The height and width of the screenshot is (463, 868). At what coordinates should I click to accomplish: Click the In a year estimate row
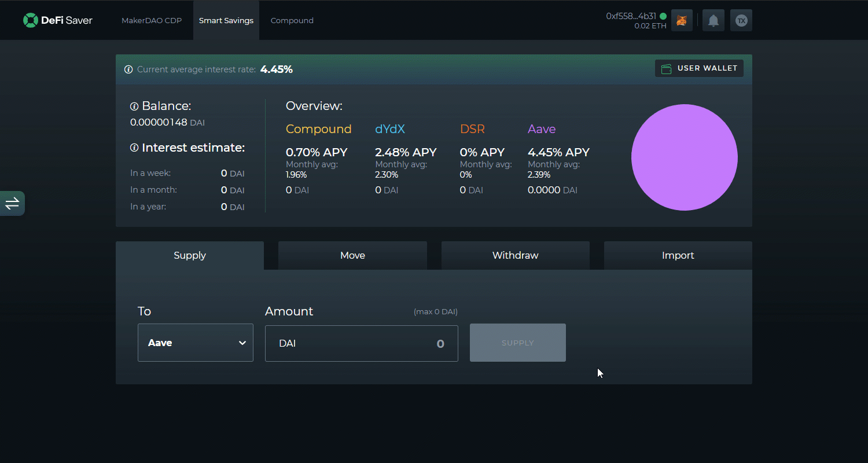(x=187, y=207)
